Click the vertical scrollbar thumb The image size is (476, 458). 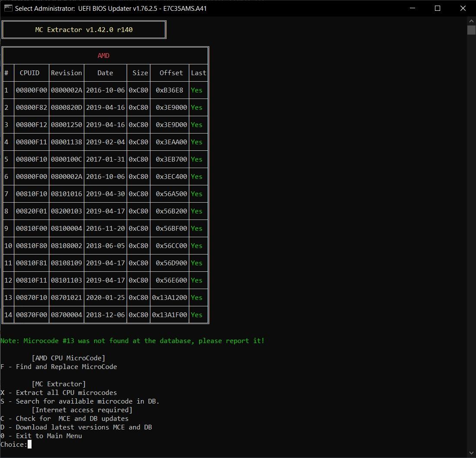point(471,30)
